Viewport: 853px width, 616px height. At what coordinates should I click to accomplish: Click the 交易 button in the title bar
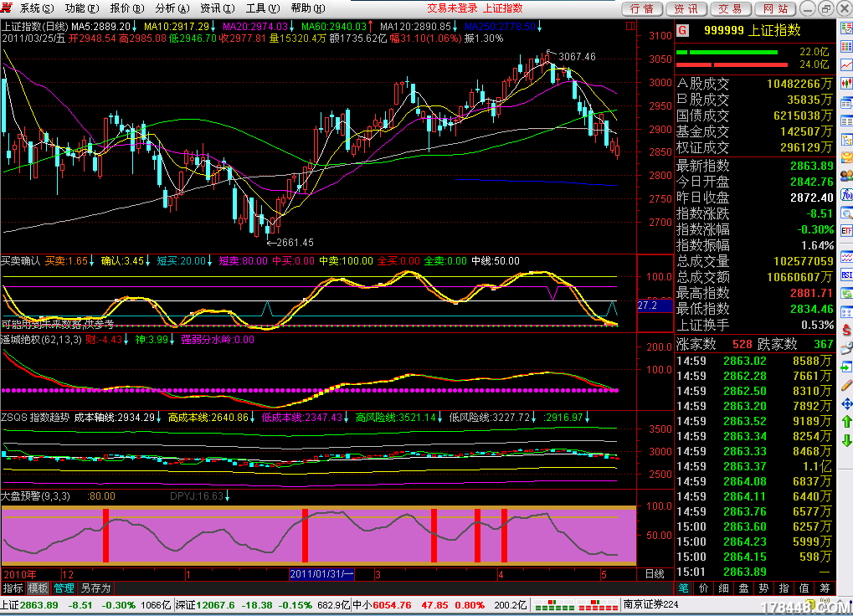[731, 8]
